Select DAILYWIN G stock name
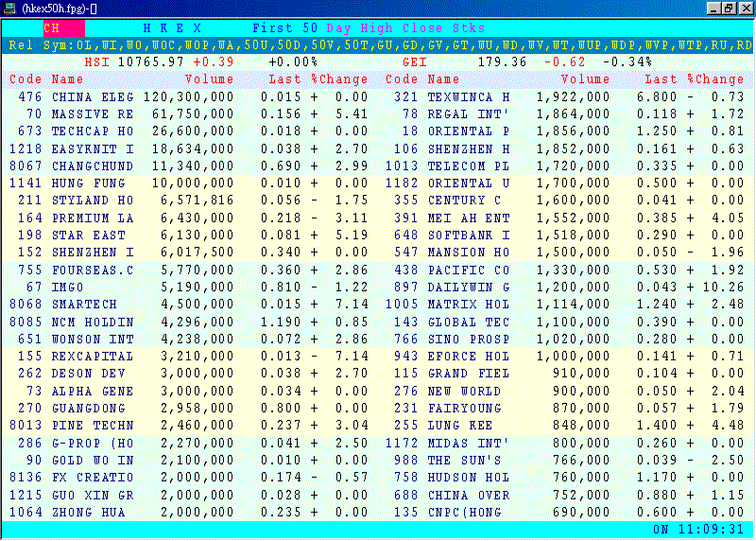 (x=469, y=288)
